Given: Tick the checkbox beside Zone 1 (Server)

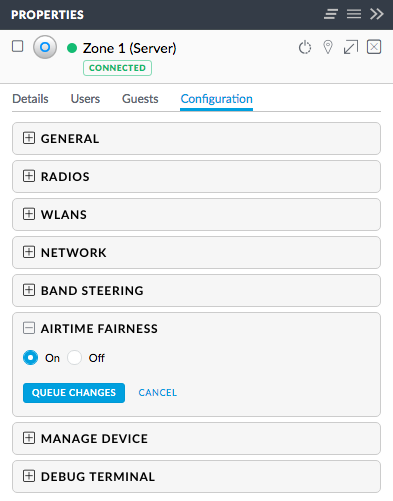Looking at the screenshot, I should 18,46.
